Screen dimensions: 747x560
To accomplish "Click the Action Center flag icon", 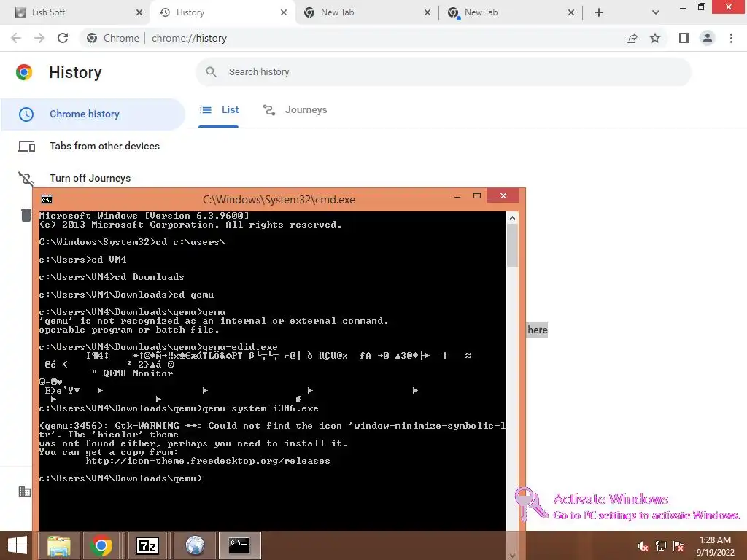I will [x=678, y=547].
